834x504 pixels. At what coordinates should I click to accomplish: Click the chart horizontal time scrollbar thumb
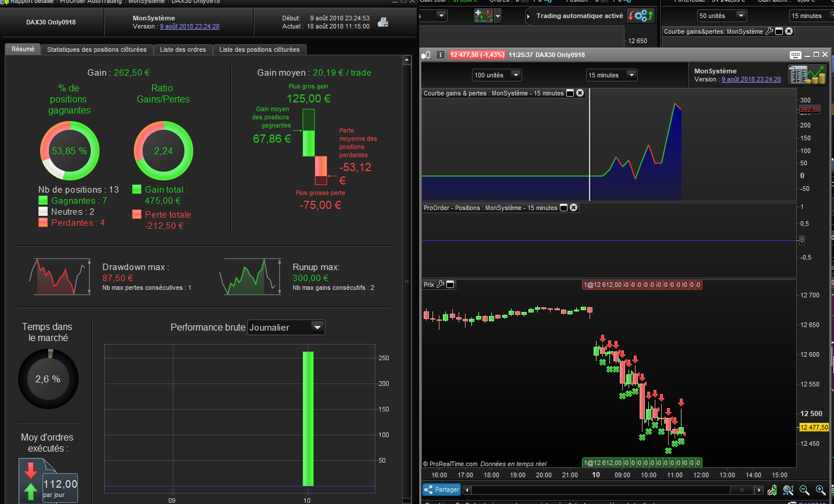click(741, 490)
